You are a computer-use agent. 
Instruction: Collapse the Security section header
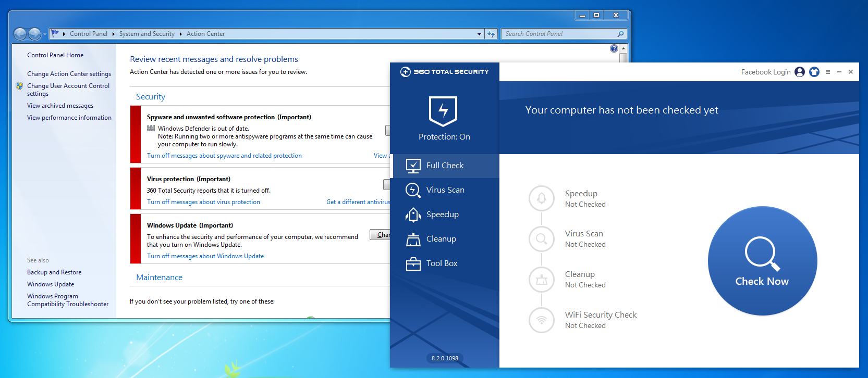(x=151, y=97)
